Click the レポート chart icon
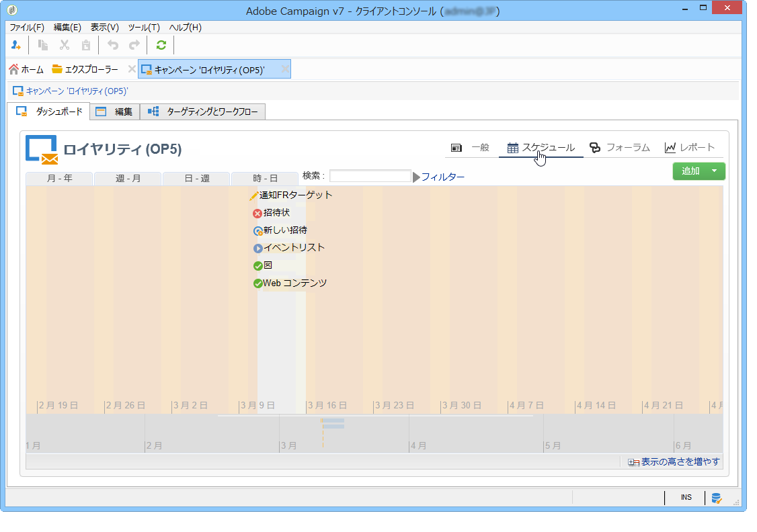757x532 pixels. (670, 148)
